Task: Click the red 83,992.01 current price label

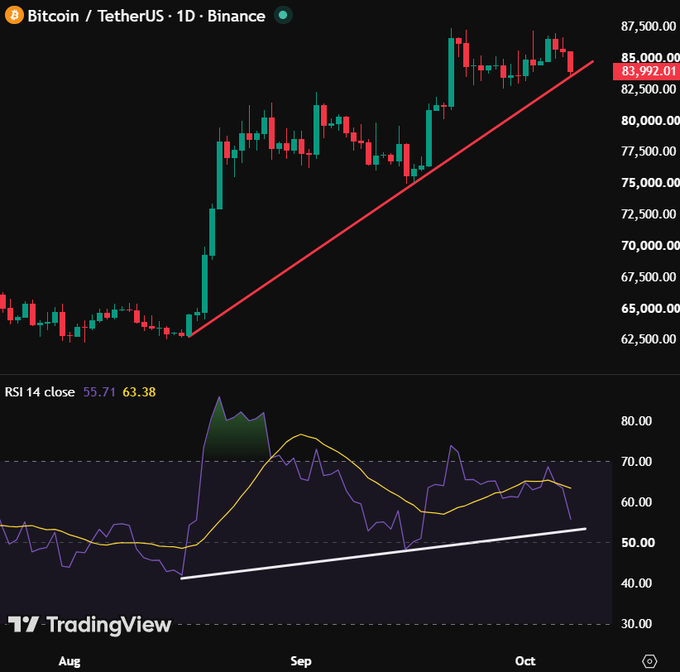Action: 646,71
